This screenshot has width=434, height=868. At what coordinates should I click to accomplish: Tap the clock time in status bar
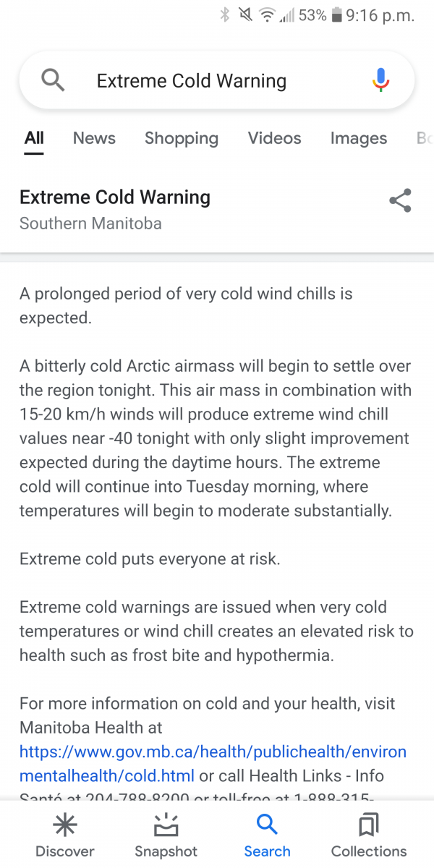[x=380, y=16]
